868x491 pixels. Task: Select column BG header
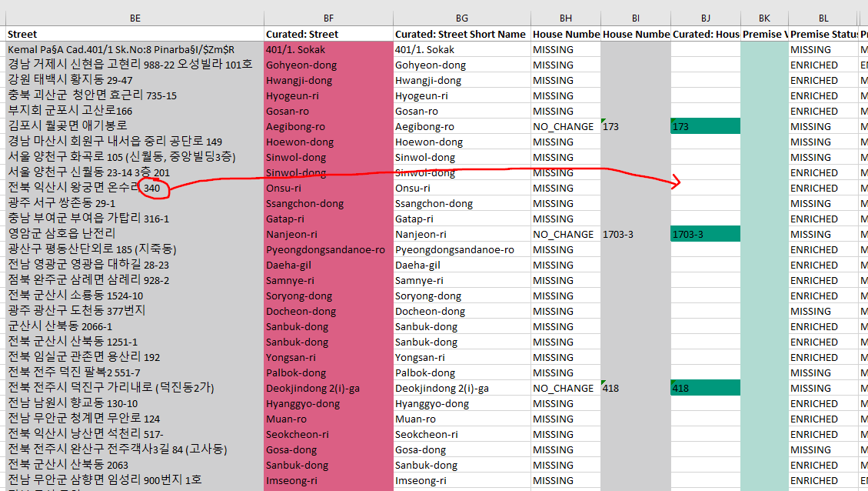(461, 18)
